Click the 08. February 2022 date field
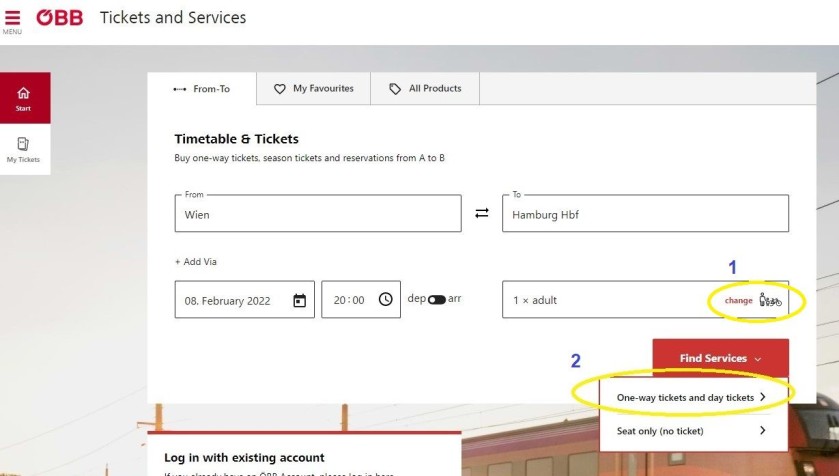 click(x=245, y=300)
